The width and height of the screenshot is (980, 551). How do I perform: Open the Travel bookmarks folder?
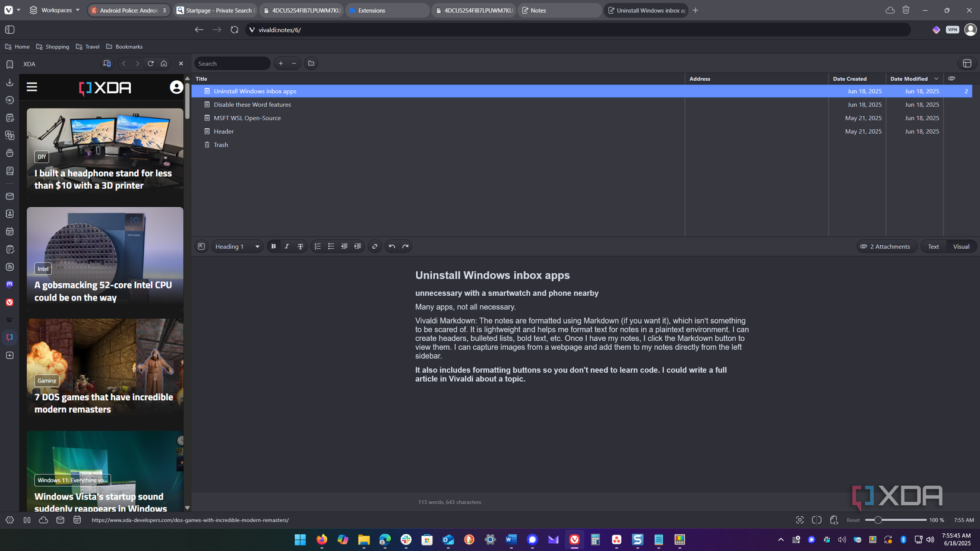click(87, 46)
